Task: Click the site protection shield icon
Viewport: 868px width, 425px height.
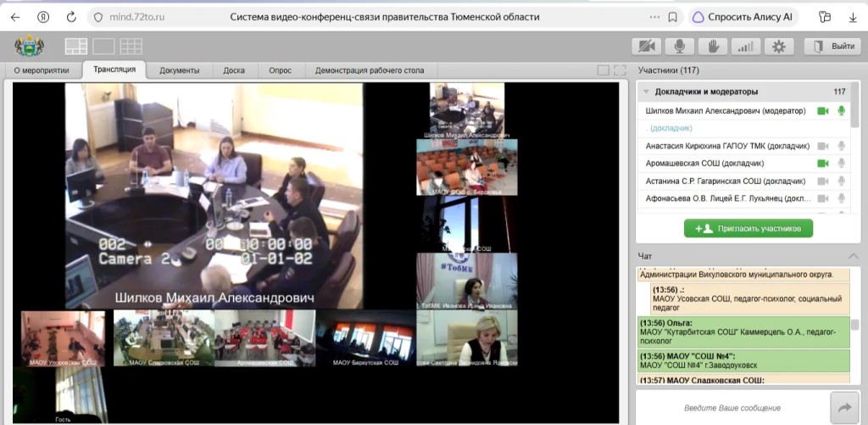Action: pos(98,17)
